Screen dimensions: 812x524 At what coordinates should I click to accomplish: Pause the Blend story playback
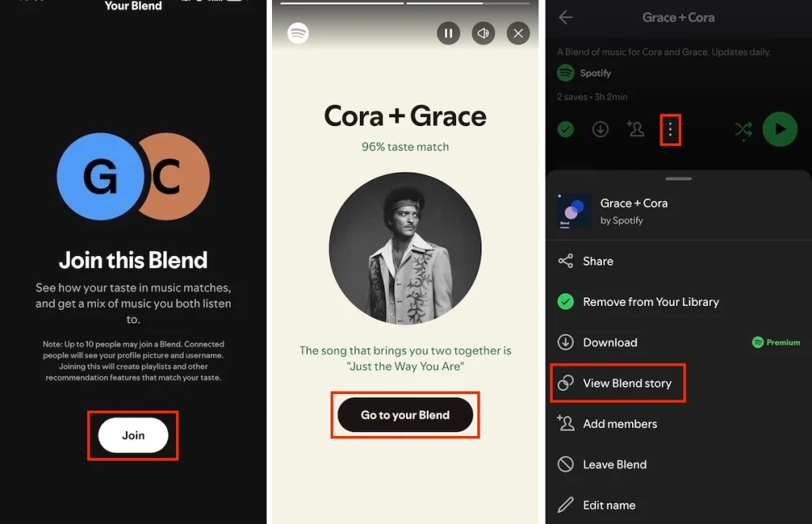click(448, 33)
